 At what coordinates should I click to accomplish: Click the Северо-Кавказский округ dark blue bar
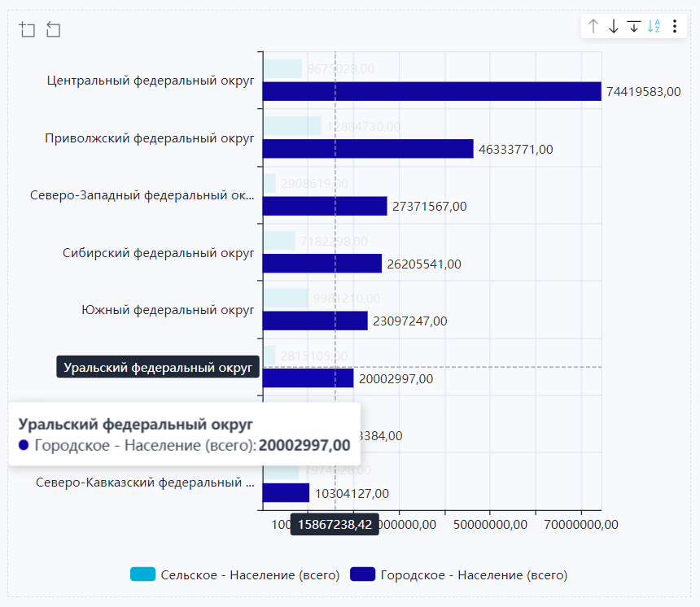coord(286,493)
